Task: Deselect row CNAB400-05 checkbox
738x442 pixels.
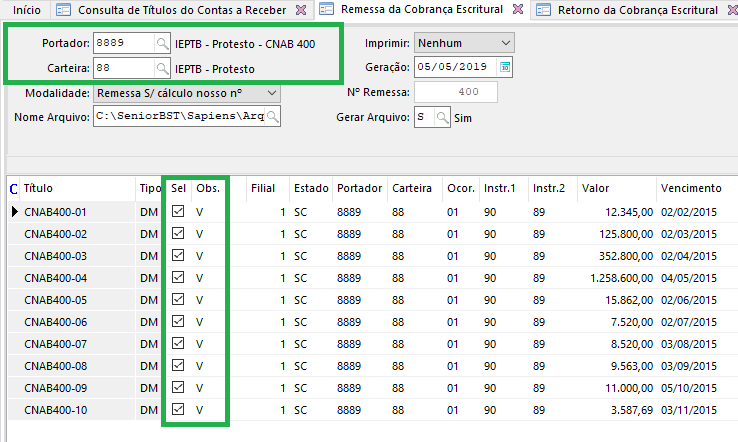Action: [x=178, y=299]
